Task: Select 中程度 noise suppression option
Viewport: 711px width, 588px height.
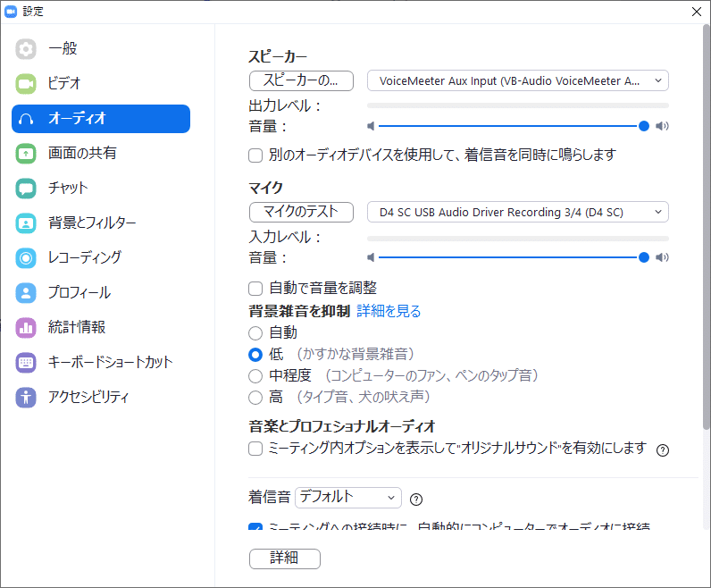Action: [x=255, y=376]
